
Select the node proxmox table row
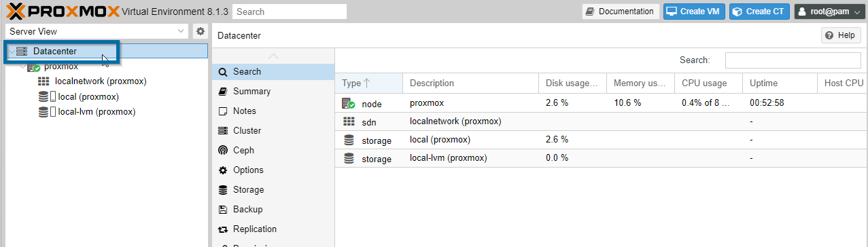coord(602,103)
